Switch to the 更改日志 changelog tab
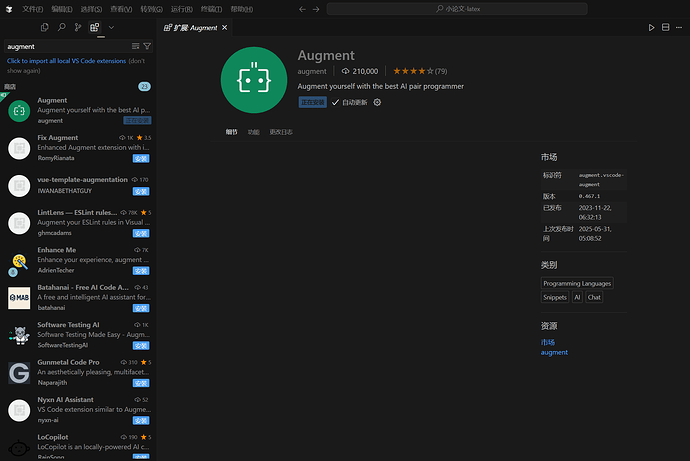690x461 pixels. [x=281, y=132]
